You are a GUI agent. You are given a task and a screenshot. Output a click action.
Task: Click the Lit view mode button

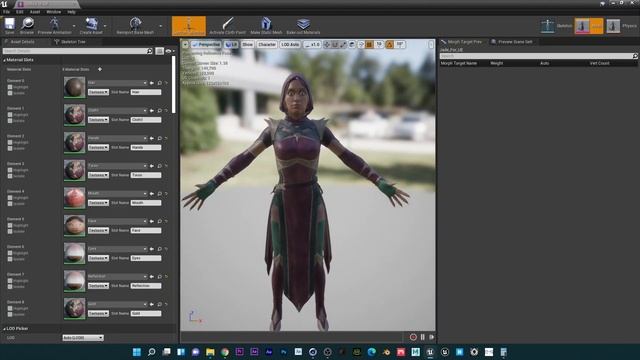pyautogui.click(x=231, y=44)
